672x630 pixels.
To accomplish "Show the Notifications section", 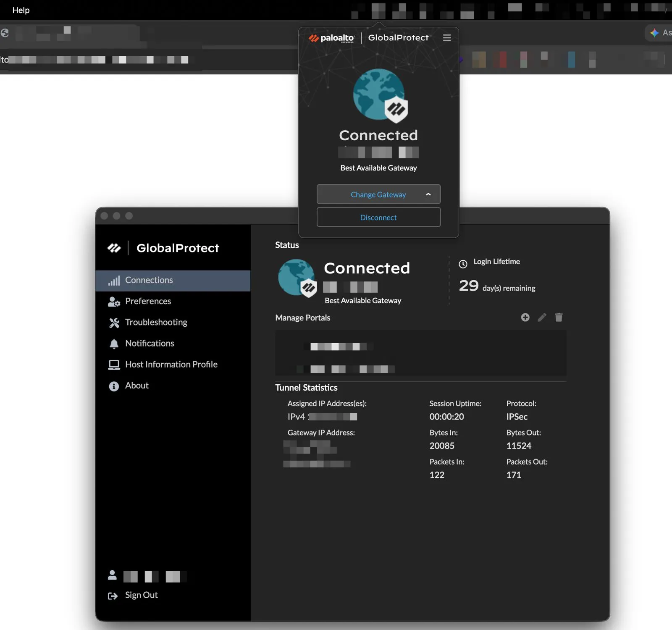I will pos(173,343).
